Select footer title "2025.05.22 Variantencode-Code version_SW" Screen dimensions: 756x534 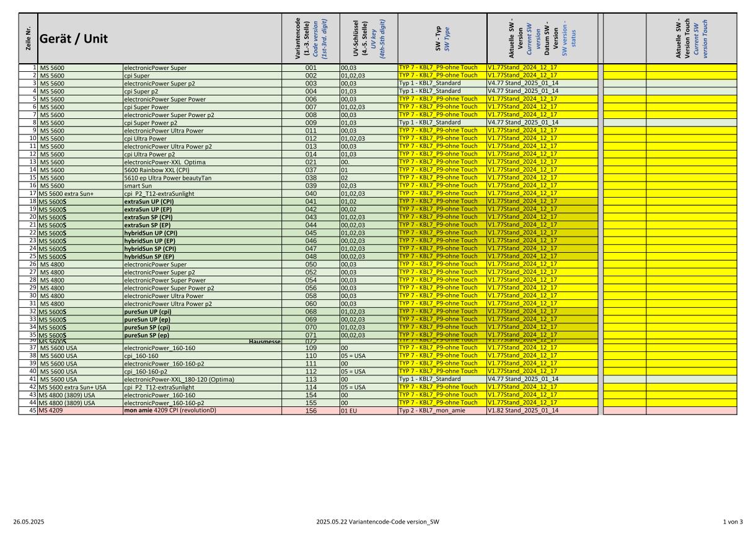pos(377,522)
